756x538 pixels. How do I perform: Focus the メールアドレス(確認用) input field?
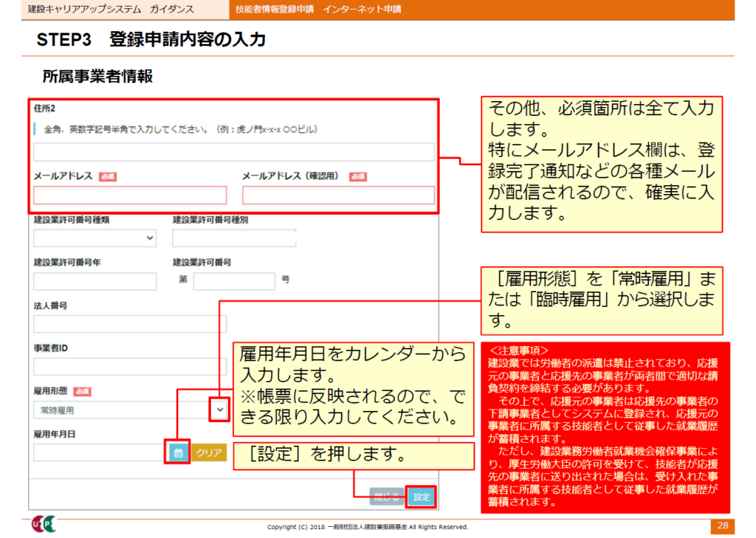[x=338, y=196]
